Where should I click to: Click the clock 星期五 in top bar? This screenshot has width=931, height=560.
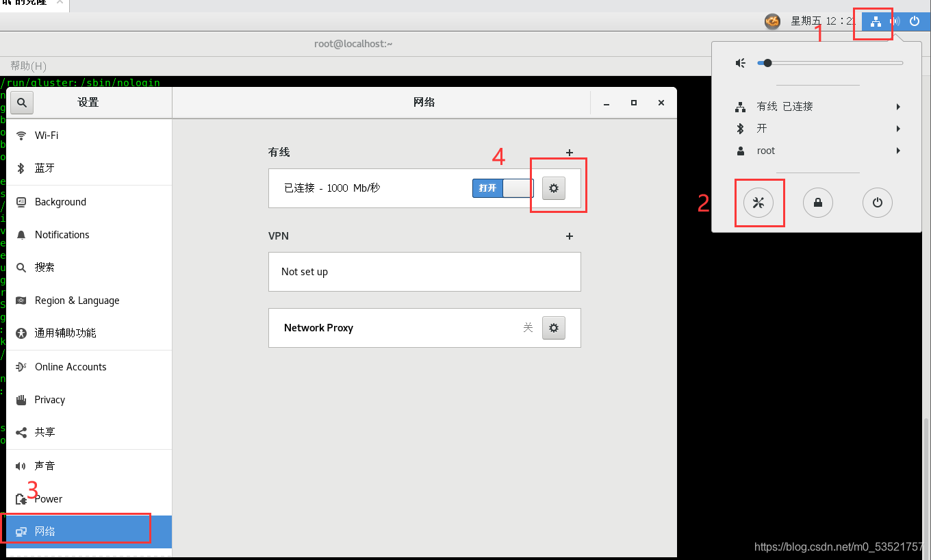(x=822, y=21)
